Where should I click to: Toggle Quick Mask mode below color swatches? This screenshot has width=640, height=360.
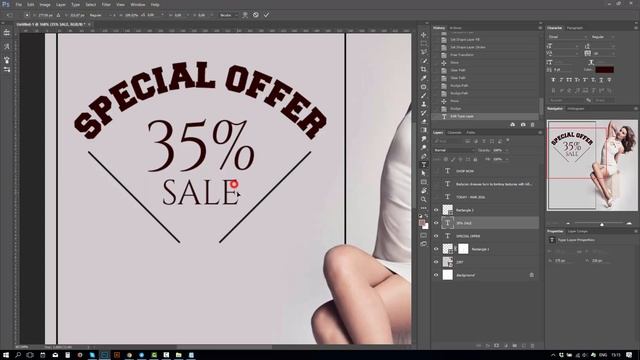pos(424,236)
